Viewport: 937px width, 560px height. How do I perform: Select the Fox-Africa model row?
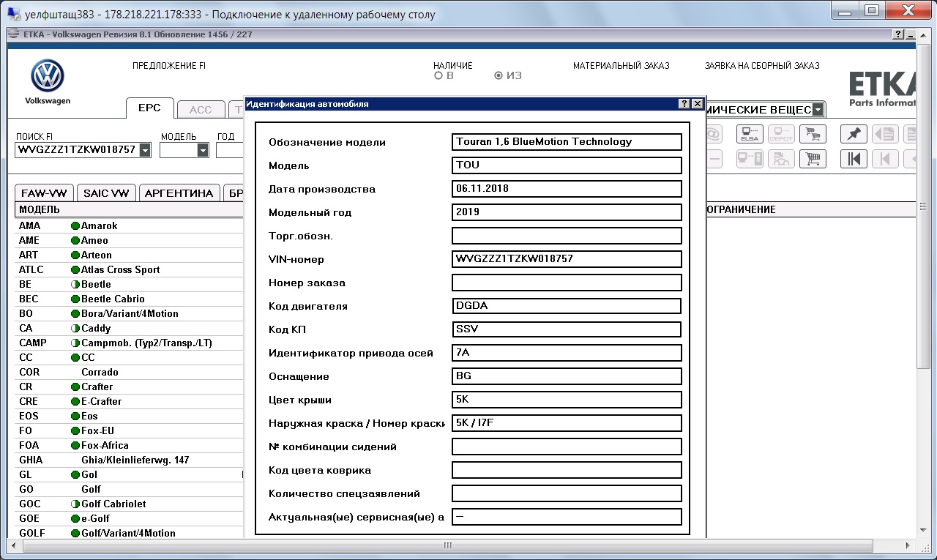(130, 446)
